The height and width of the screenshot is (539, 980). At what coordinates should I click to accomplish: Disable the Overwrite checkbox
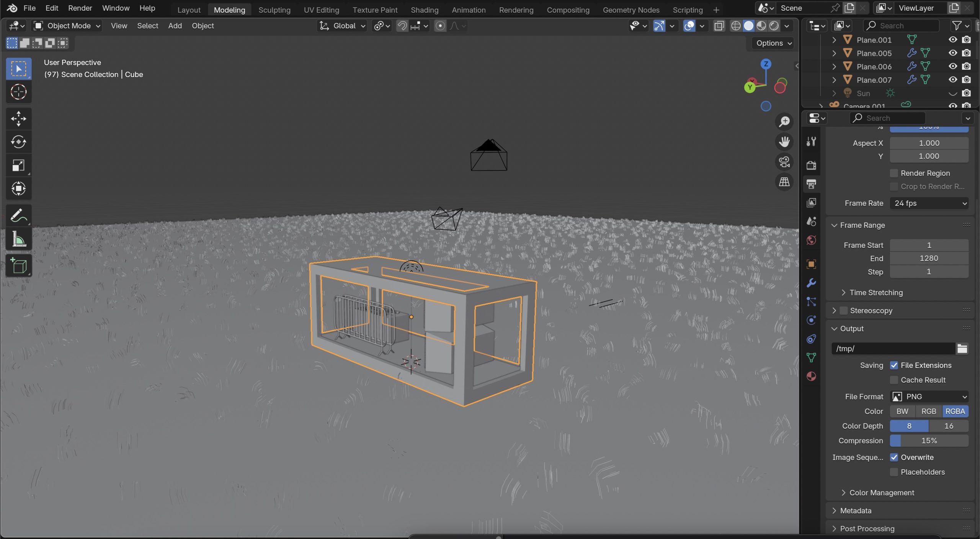click(x=894, y=457)
